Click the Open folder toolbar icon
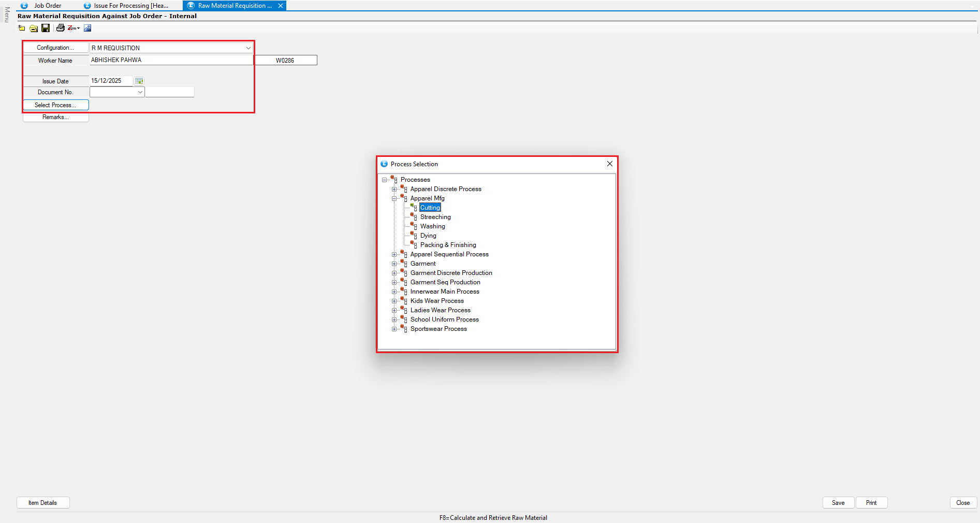Viewport: 980px width, 523px height. [34, 28]
